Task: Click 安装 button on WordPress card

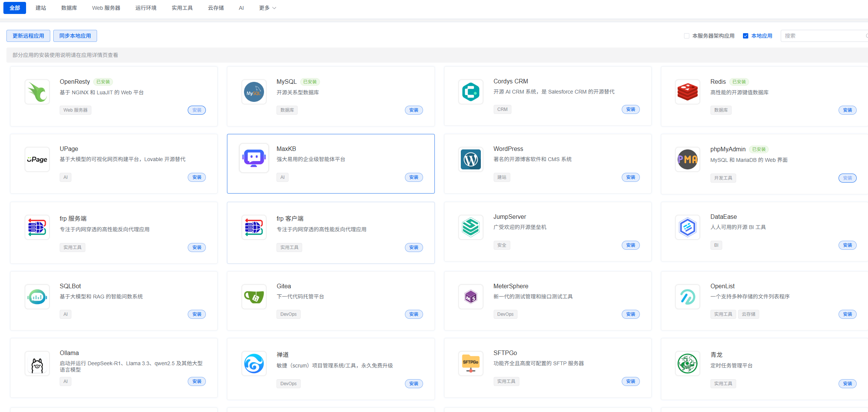Action: pyautogui.click(x=630, y=177)
